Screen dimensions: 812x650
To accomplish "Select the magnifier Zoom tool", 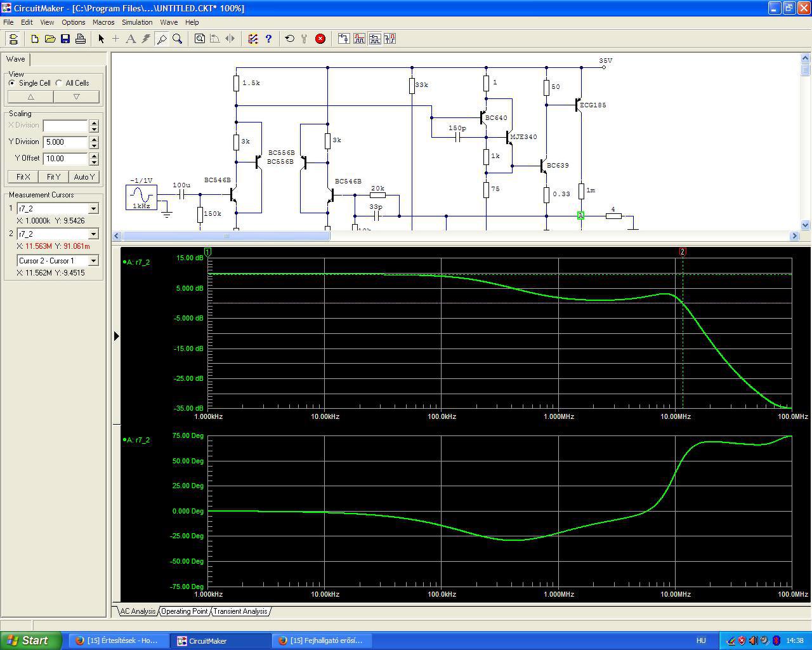I will tap(178, 39).
